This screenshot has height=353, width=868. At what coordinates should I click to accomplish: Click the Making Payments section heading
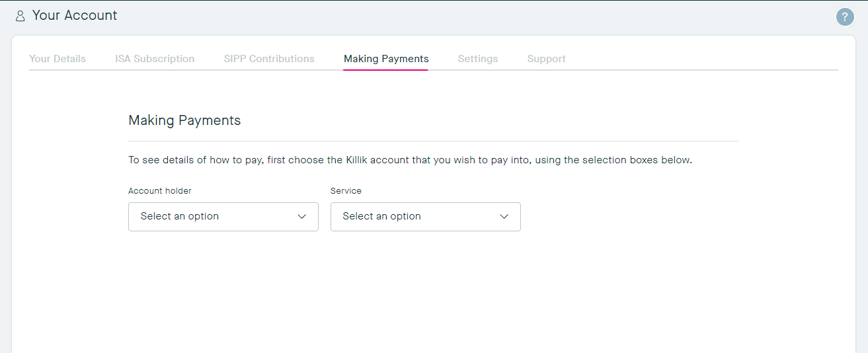184,120
